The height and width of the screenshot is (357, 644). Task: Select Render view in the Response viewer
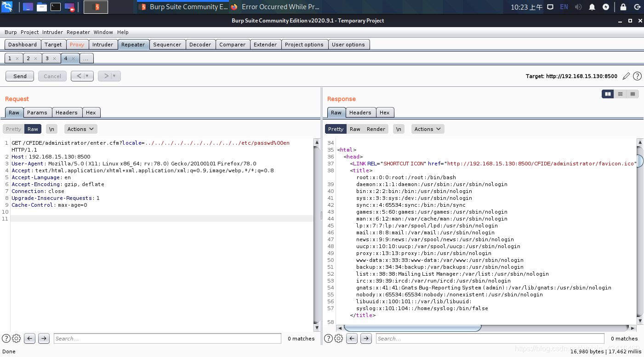376,129
